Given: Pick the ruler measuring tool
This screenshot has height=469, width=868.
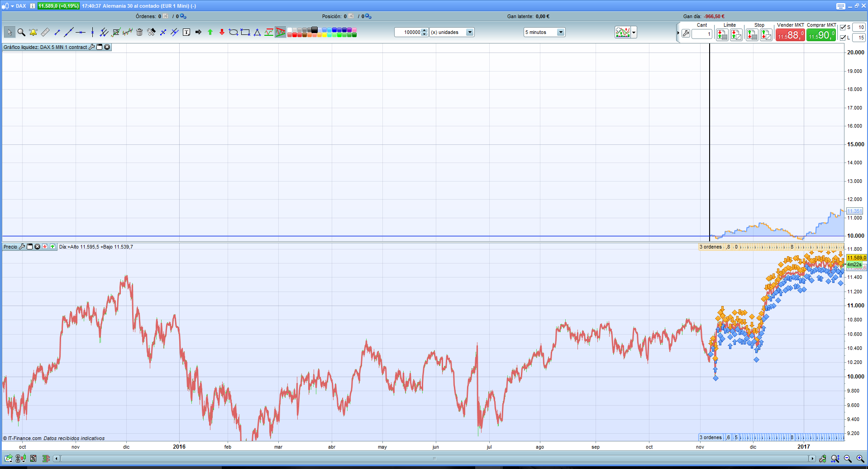Looking at the screenshot, I should [45, 32].
